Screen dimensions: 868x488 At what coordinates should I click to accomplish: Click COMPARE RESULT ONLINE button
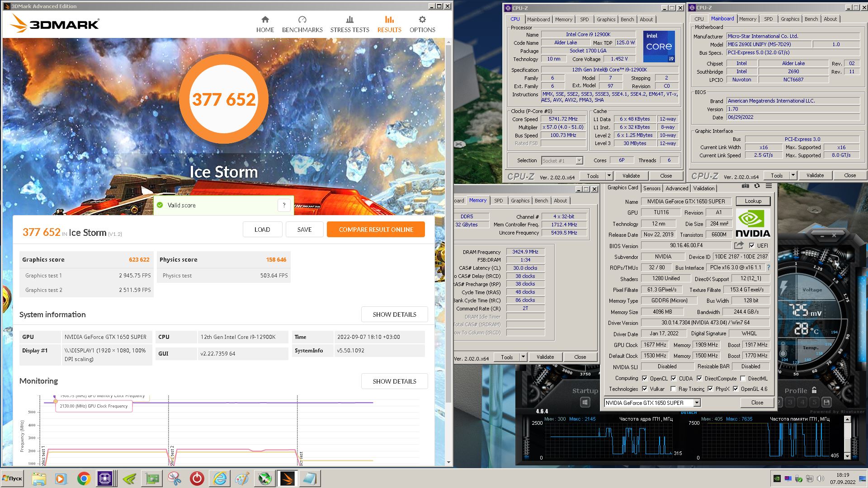tap(376, 230)
